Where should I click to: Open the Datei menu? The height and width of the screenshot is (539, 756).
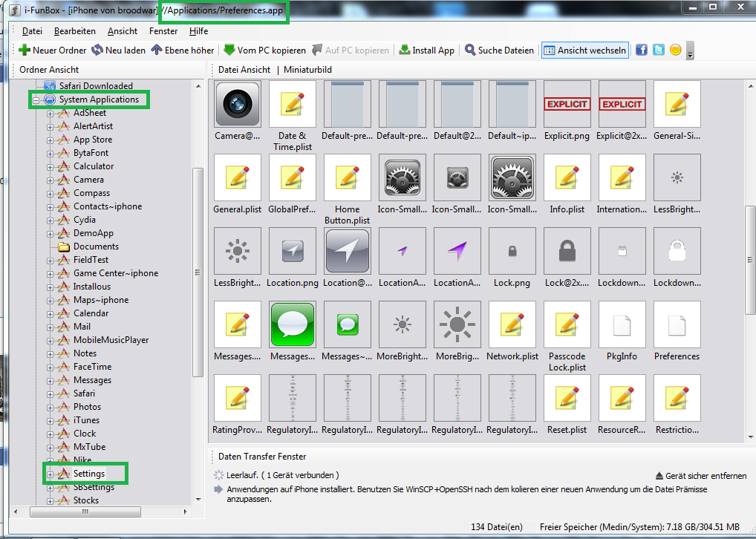(x=32, y=31)
